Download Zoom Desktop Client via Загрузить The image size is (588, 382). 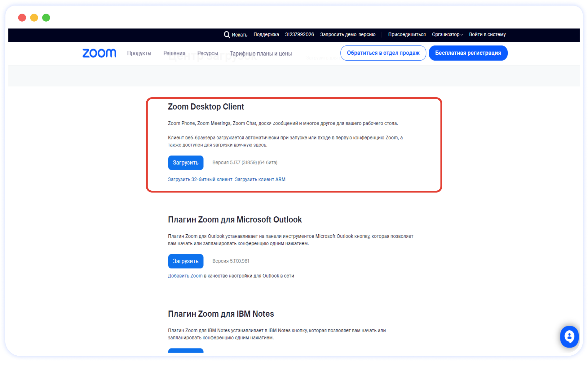point(186,163)
